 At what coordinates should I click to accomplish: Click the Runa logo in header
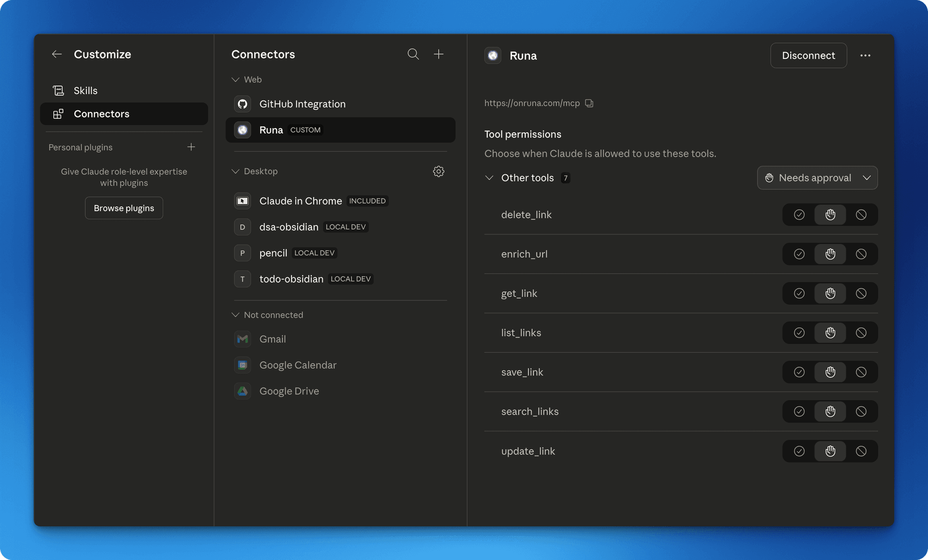tap(493, 56)
